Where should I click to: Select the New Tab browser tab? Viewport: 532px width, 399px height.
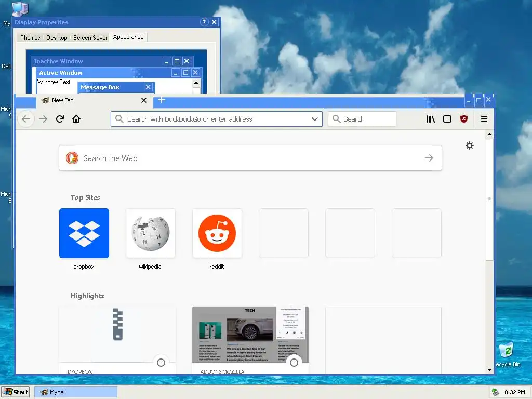tap(95, 100)
